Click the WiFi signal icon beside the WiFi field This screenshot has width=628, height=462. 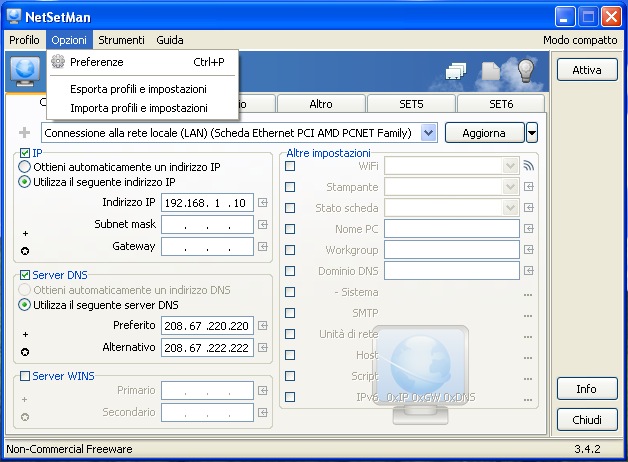(x=529, y=166)
